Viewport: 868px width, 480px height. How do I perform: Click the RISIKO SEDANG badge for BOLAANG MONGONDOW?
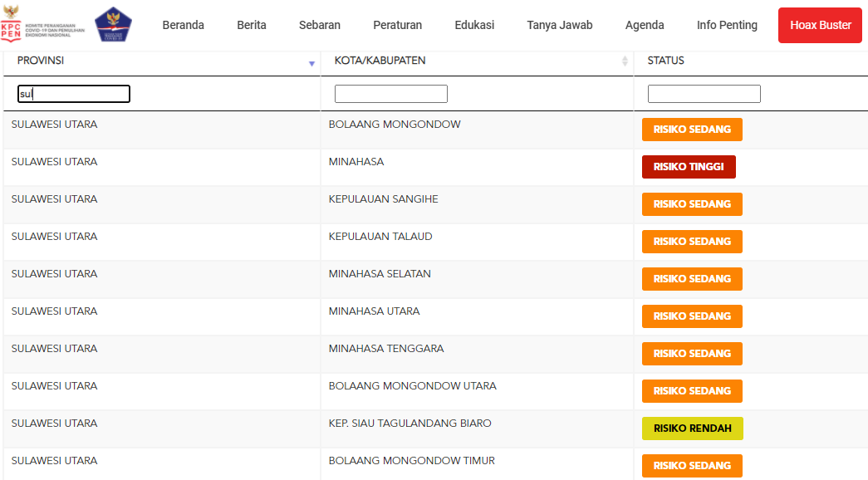692,130
